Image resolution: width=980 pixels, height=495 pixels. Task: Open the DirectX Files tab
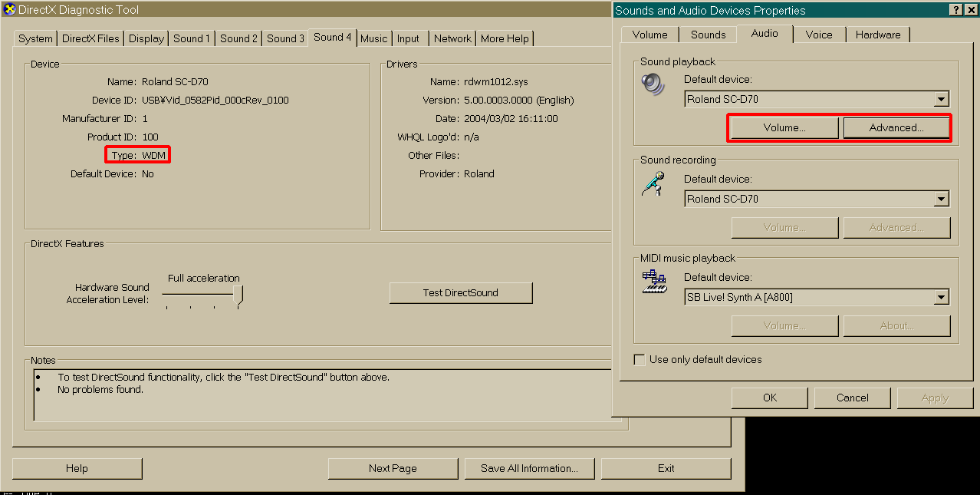90,38
